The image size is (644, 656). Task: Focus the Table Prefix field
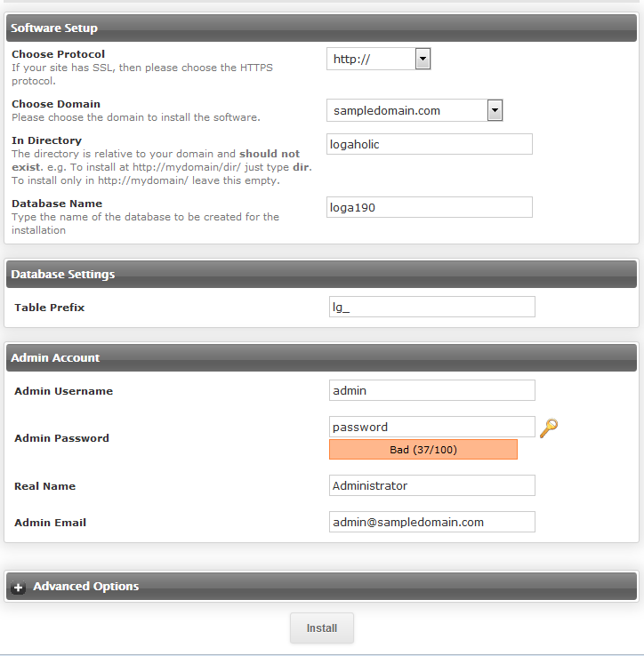[x=431, y=307]
